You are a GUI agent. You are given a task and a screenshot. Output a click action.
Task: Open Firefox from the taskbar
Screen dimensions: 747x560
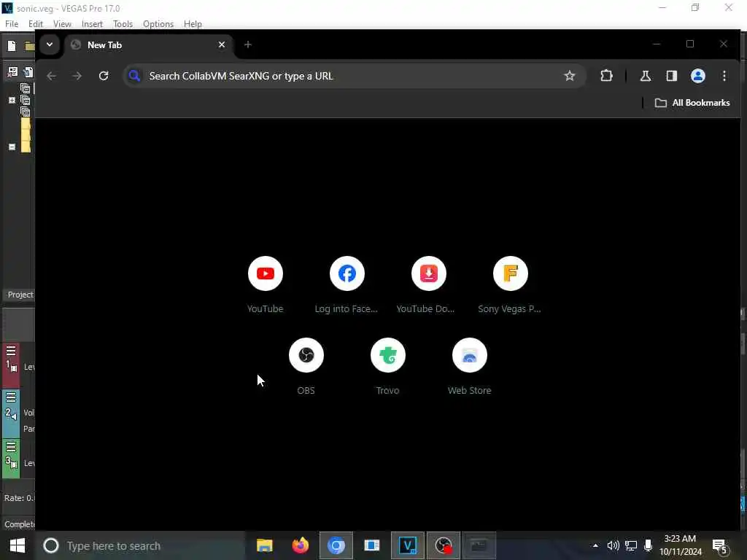[300, 545]
